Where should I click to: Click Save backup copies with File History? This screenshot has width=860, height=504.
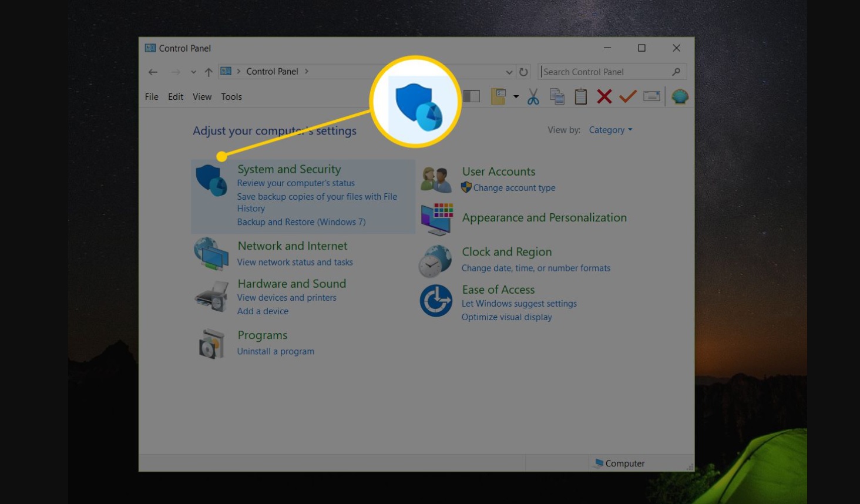coord(317,202)
